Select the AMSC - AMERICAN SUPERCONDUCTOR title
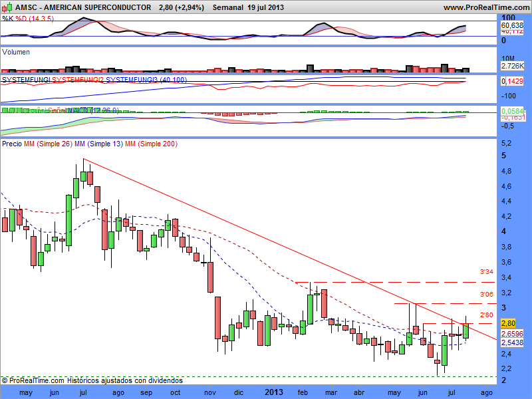The height and width of the screenshot is (399, 532). pyautogui.click(x=83, y=7)
